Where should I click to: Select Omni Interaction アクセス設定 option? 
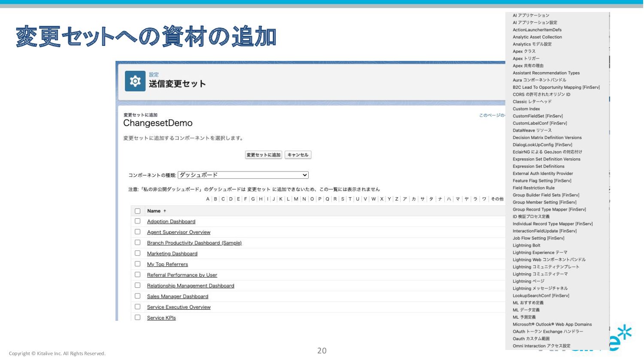click(541, 346)
